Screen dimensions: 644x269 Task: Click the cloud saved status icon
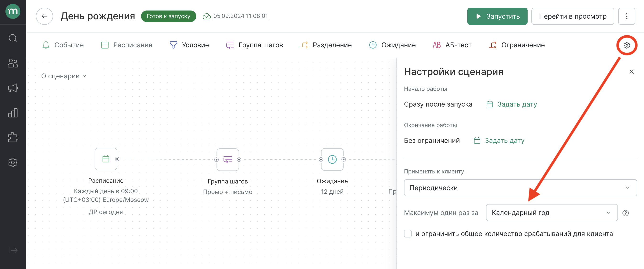[x=207, y=16]
